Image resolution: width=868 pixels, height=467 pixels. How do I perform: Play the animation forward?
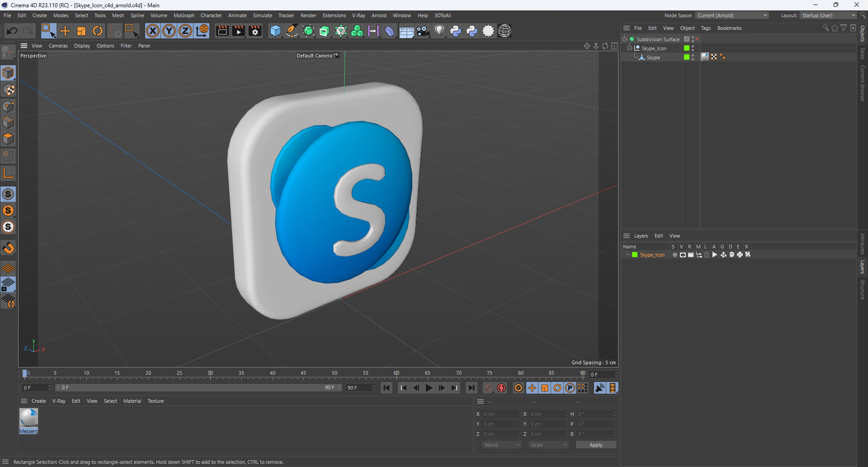pos(429,388)
